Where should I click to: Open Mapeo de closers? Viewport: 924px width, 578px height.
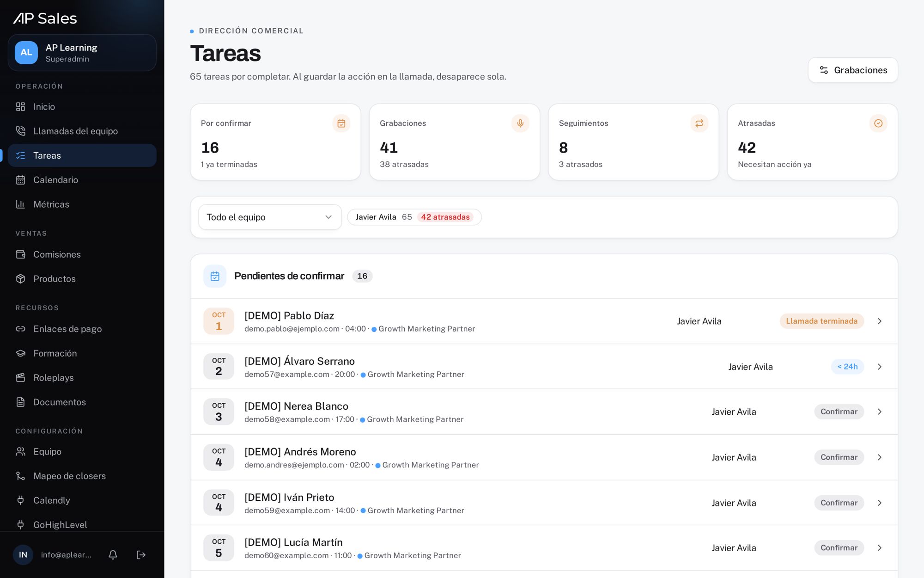[82, 476]
